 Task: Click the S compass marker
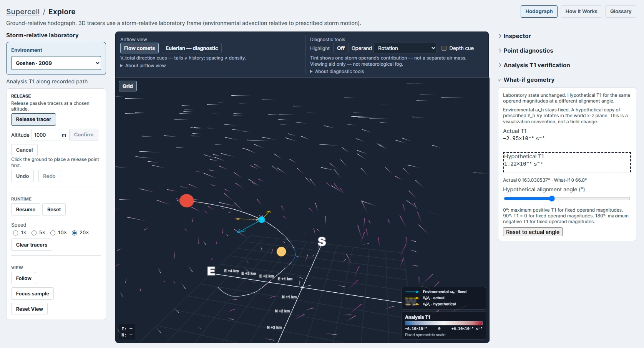(322, 241)
